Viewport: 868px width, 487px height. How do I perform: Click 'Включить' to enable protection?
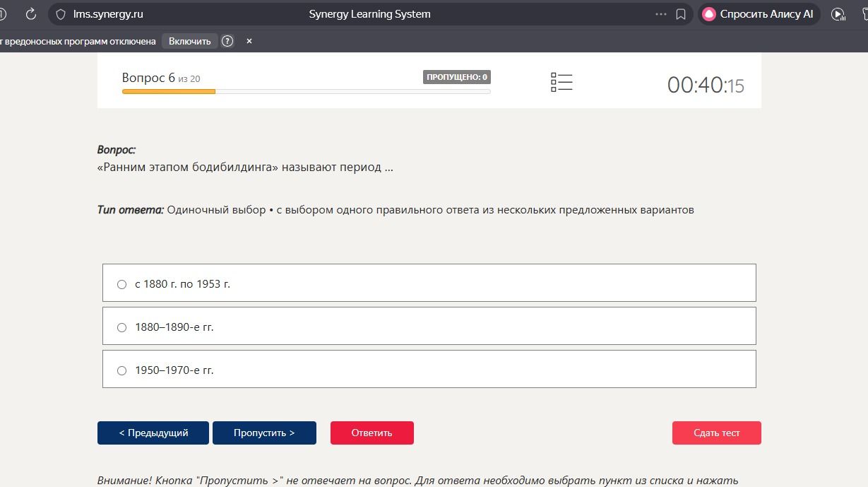190,41
